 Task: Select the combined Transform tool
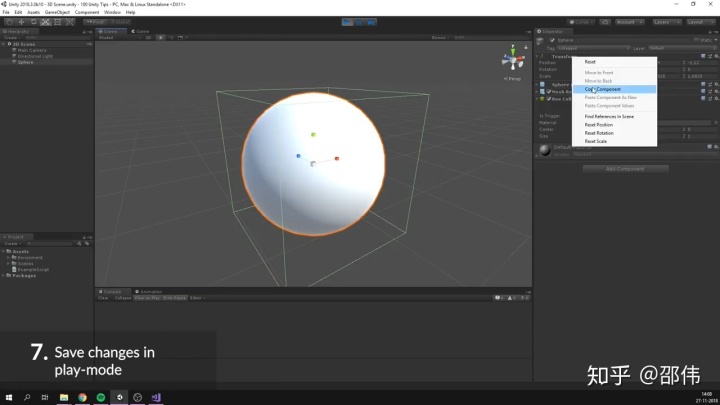69,22
